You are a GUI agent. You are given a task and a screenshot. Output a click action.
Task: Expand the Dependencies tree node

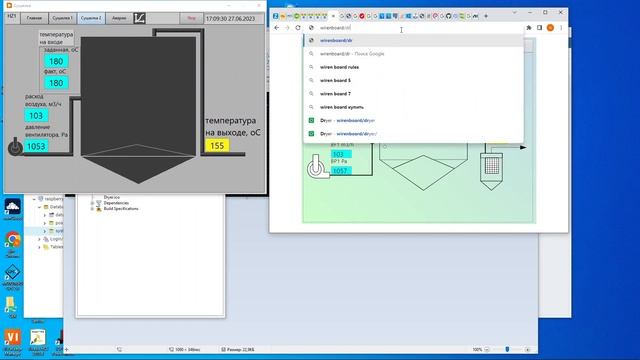[92, 203]
